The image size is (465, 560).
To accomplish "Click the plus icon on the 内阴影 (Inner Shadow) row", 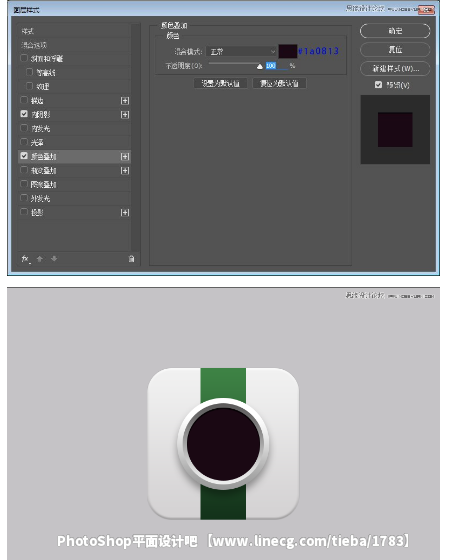I will [x=125, y=115].
